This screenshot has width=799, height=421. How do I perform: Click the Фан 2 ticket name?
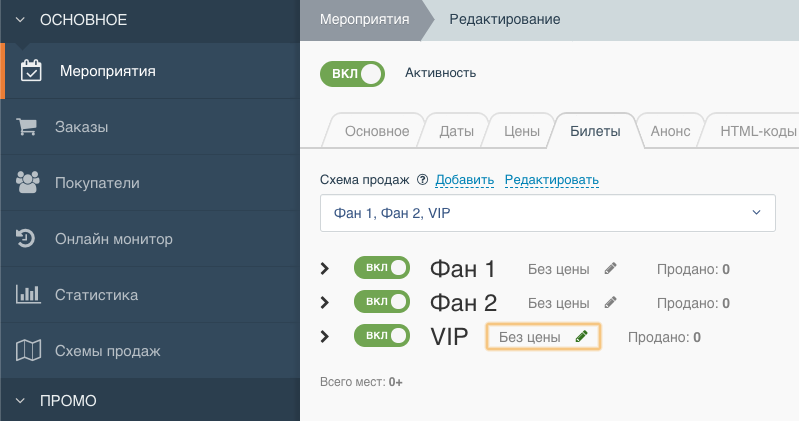click(463, 303)
